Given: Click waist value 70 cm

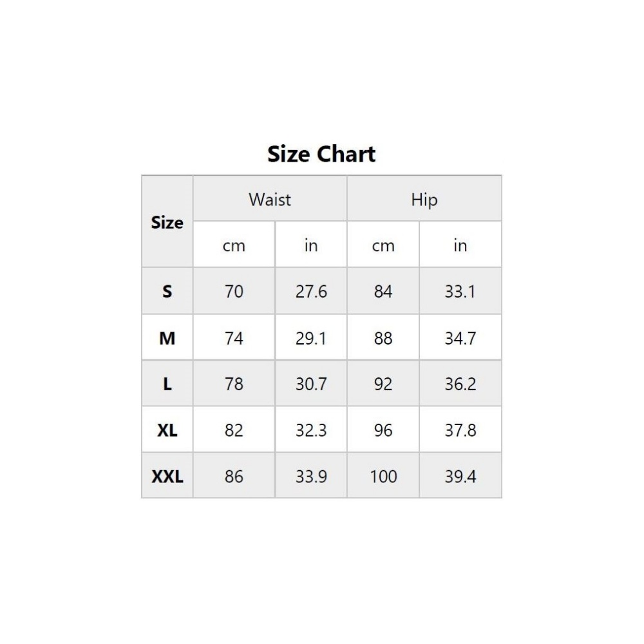Looking at the screenshot, I should [234, 292].
